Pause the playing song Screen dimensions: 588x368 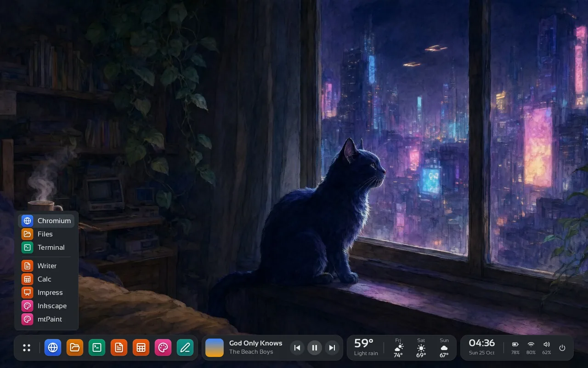tap(315, 348)
